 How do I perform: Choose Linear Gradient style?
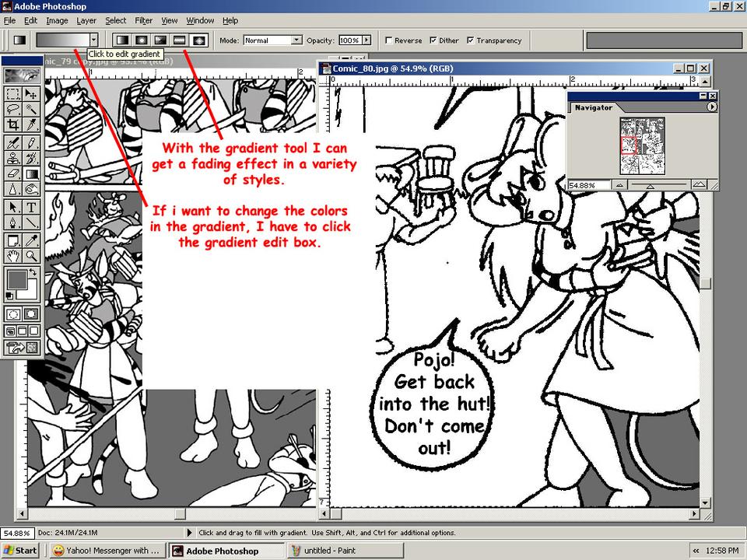(x=123, y=40)
